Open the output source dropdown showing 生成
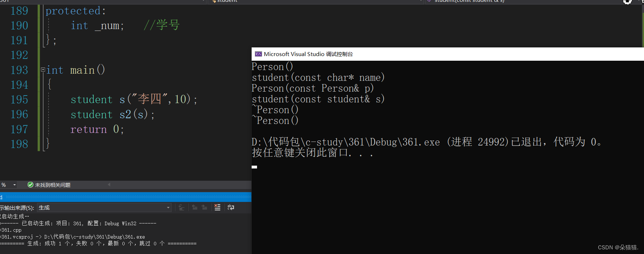The width and height of the screenshot is (644, 254). pyautogui.click(x=104, y=208)
